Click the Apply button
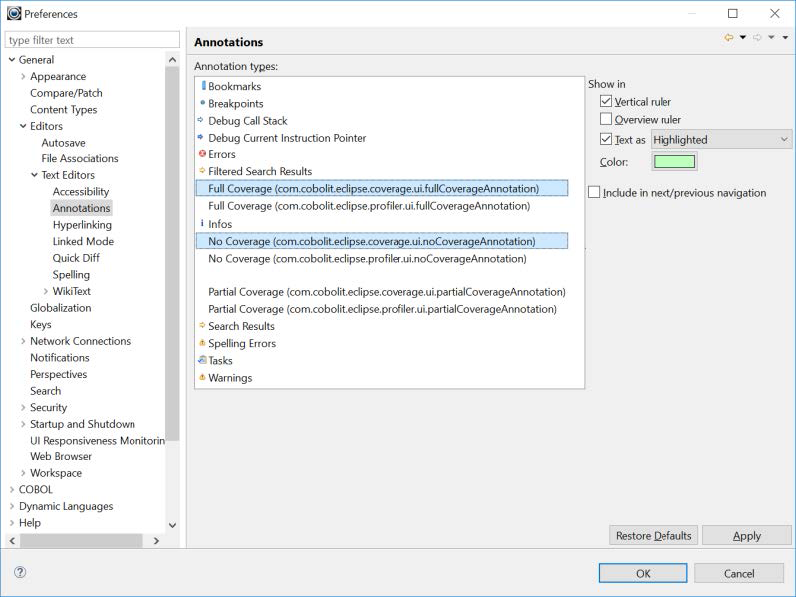This screenshot has height=597, width=796. pos(747,536)
